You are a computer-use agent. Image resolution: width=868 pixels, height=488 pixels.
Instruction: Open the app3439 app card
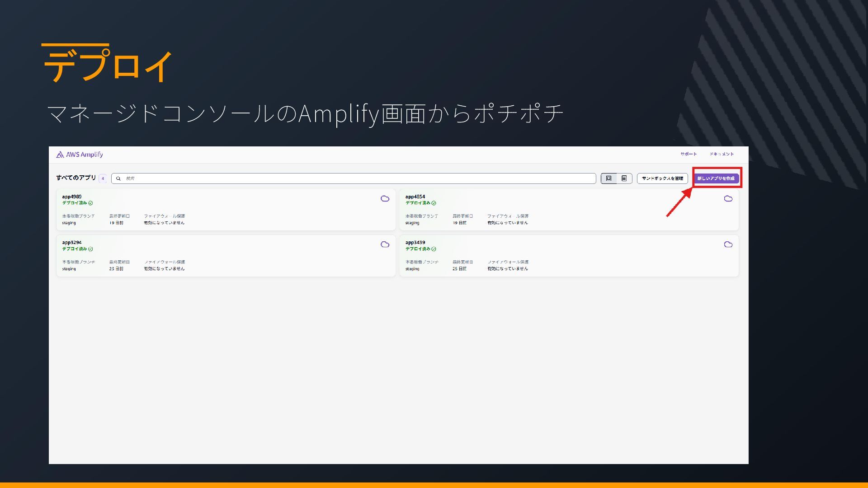point(569,256)
